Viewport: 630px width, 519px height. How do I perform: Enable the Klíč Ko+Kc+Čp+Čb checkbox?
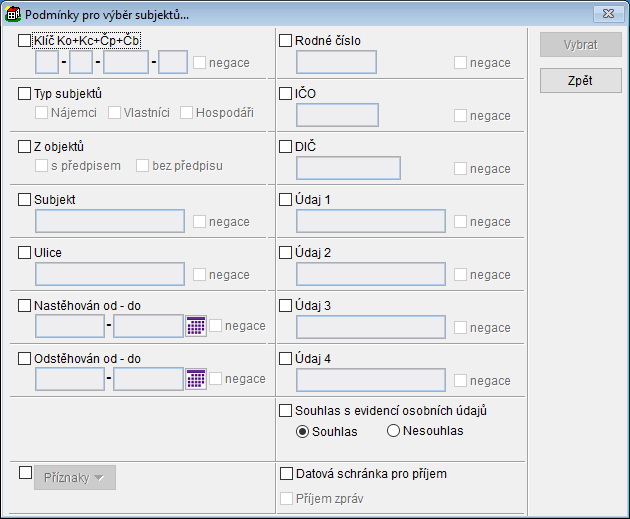click(x=25, y=41)
